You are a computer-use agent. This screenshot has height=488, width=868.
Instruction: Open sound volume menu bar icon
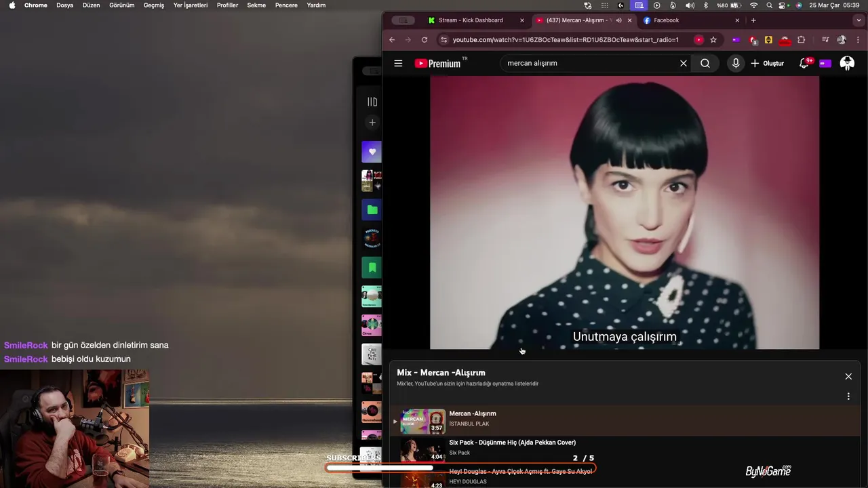click(690, 5)
